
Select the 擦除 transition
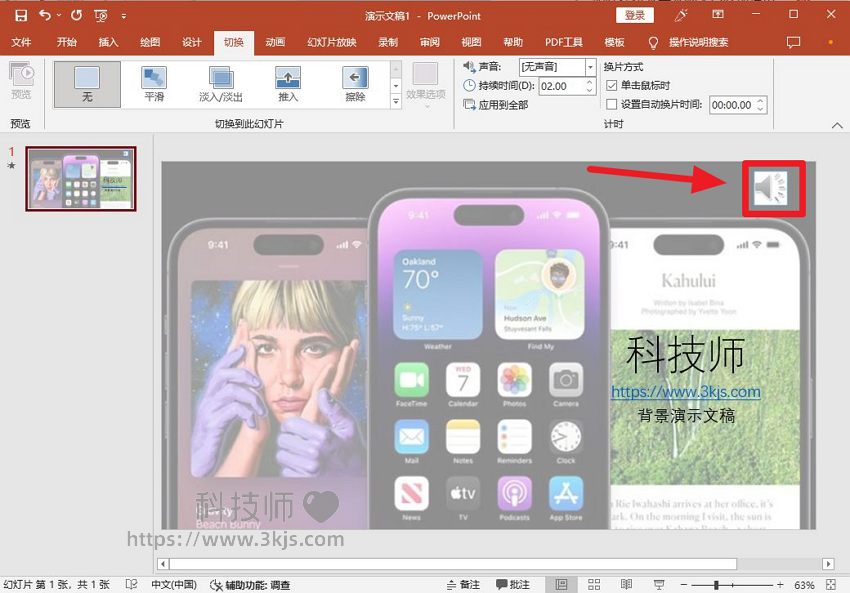tap(355, 84)
